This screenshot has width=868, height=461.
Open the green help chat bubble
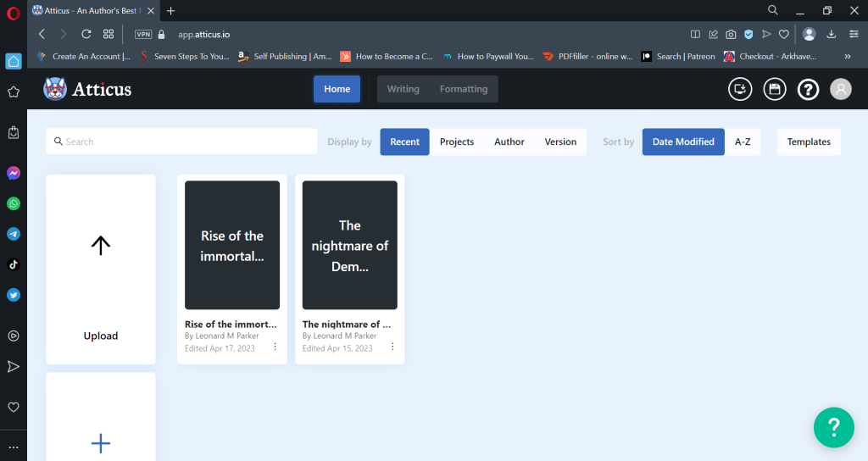(x=833, y=427)
